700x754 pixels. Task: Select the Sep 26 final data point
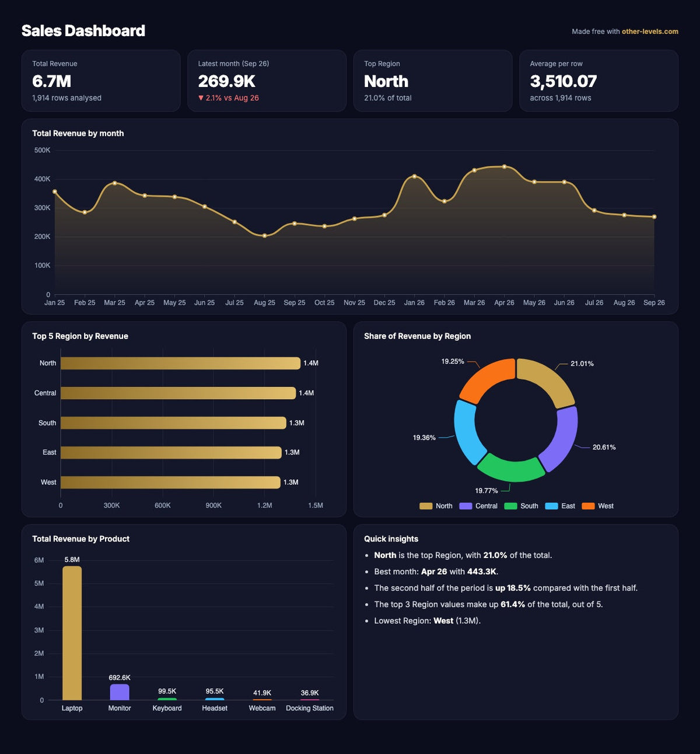pyautogui.click(x=654, y=217)
